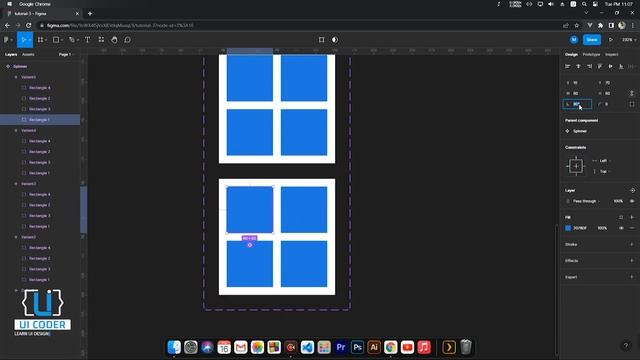
Task: Open a new Chrome tab
Action: [90, 13]
